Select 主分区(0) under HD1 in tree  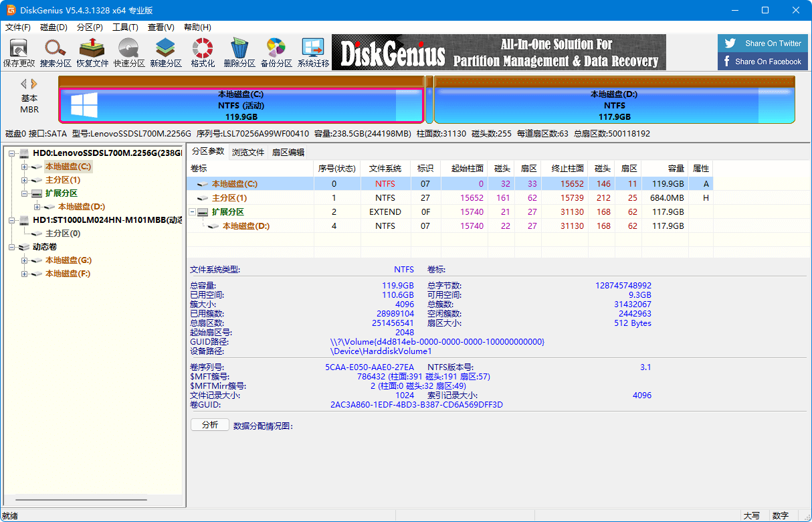[x=63, y=234]
